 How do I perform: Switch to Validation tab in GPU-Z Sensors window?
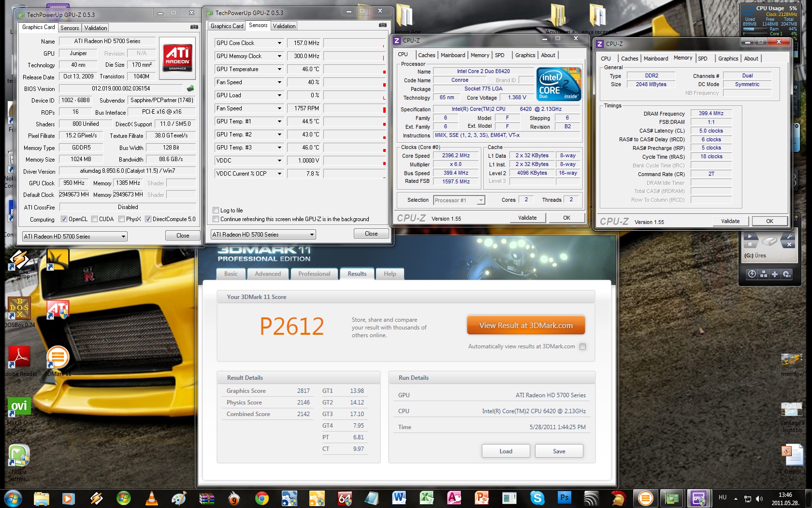(284, 26)
